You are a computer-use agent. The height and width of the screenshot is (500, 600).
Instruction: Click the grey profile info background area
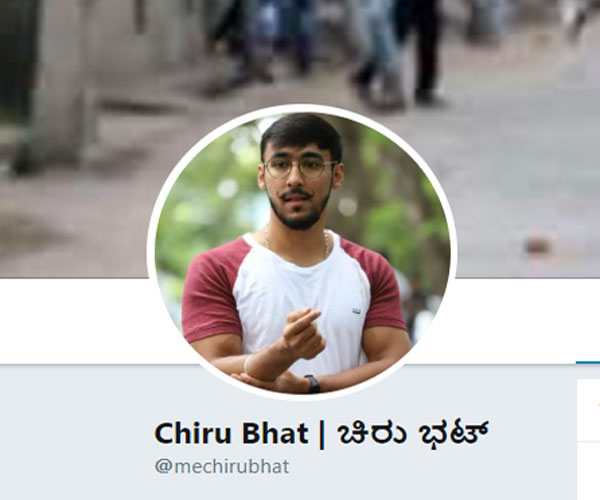pyautogui.click(x=77, y=432)
